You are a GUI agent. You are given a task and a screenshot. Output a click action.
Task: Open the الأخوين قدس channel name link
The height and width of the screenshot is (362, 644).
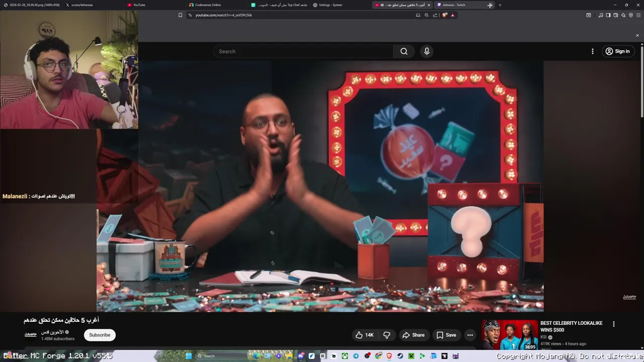(52, 332)
